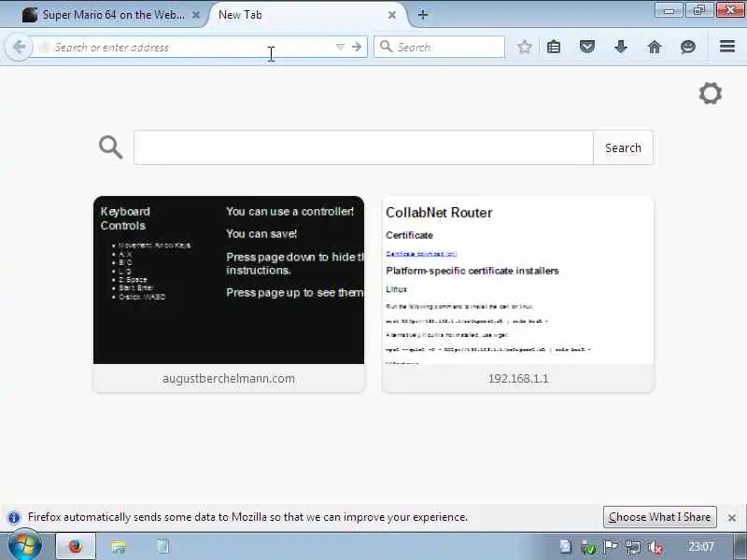Open the Keyboard Controls thumbnail tile
Viewport: 747px width, 560px height.
pyautogui.click(x=229, y=280)
